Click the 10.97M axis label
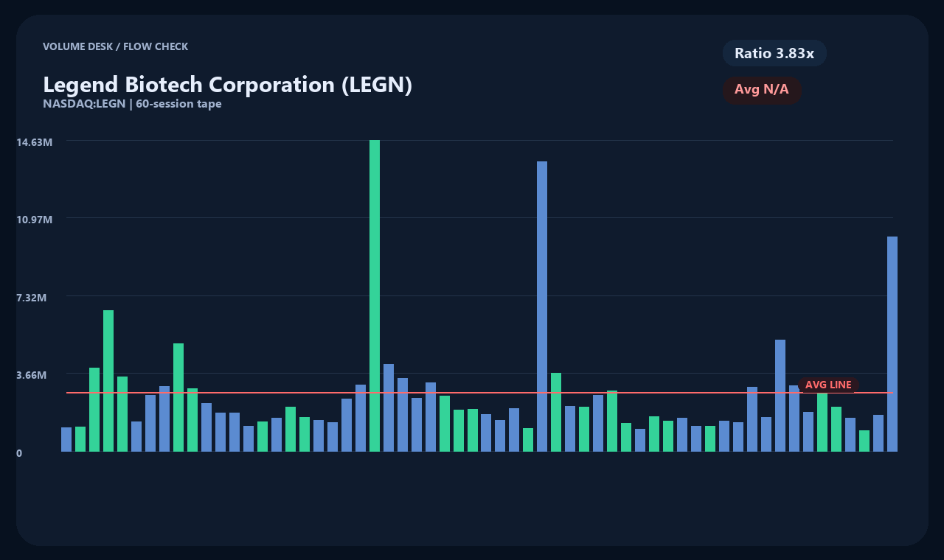944x560 pixels. 35,220
